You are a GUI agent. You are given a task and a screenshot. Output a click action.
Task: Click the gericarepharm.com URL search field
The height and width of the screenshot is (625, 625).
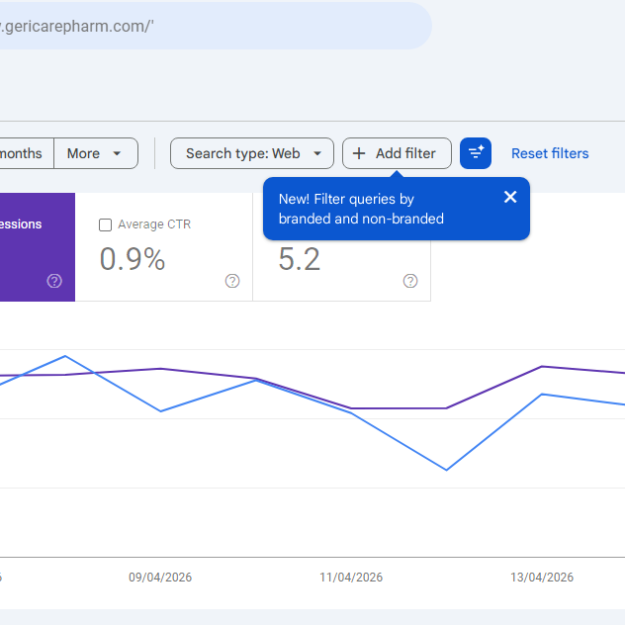coord(215,26)
